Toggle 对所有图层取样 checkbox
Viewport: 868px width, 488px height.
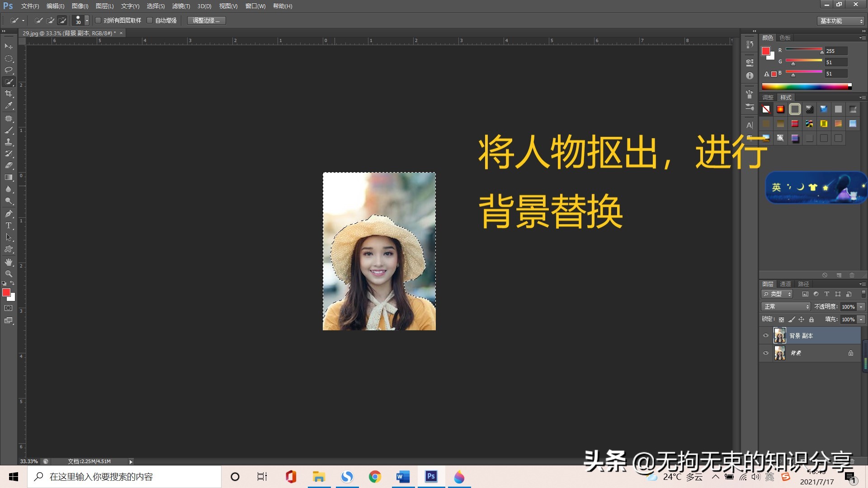98,20
